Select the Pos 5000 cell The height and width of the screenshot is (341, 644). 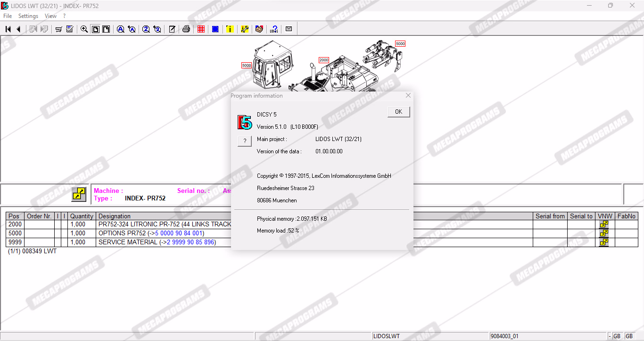pos(15,233)
